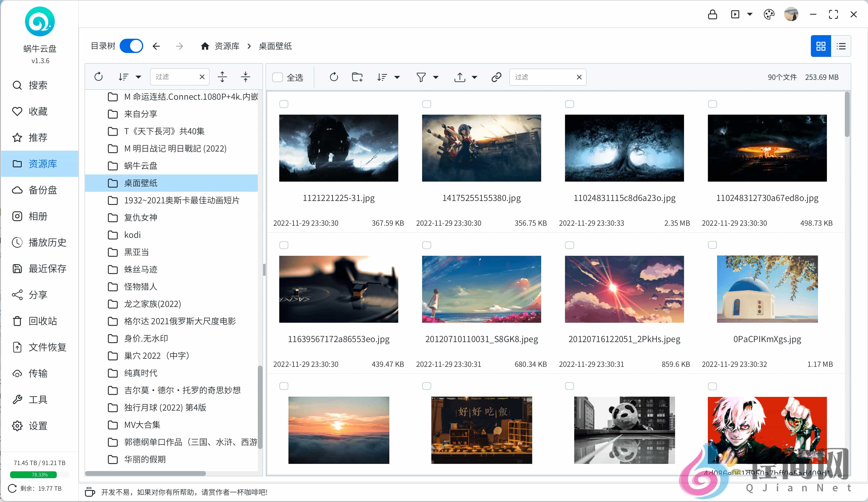The height and width of the screenshot is (502, 868).
Task: Switch to list view mode
Action: click(x=842, y=46)
